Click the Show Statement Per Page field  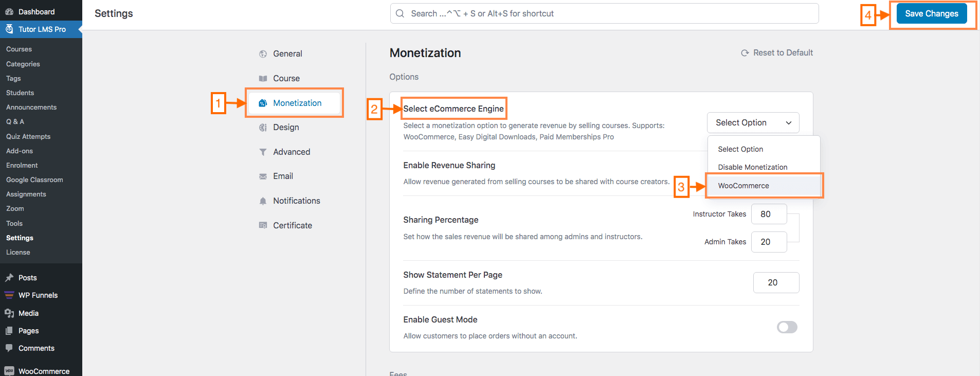pos(776,282)
